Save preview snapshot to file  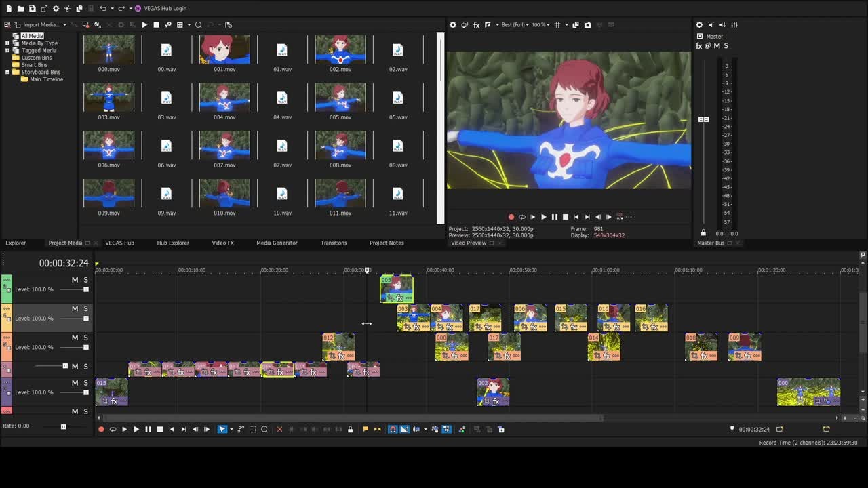[587, 25]
